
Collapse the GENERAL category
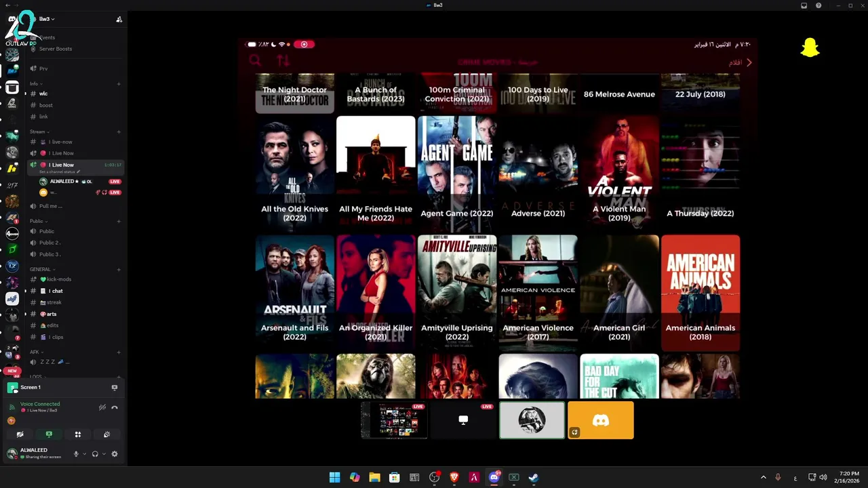(x=42, y=270)
